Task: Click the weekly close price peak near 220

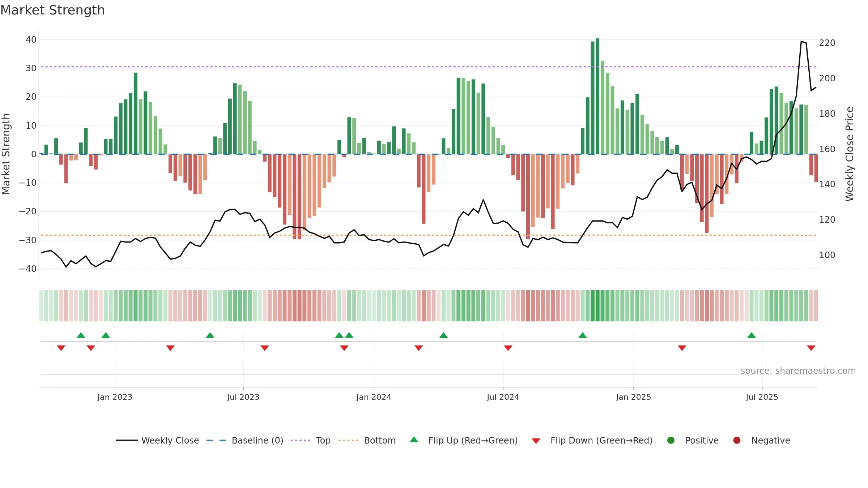Action: point(801,42)
